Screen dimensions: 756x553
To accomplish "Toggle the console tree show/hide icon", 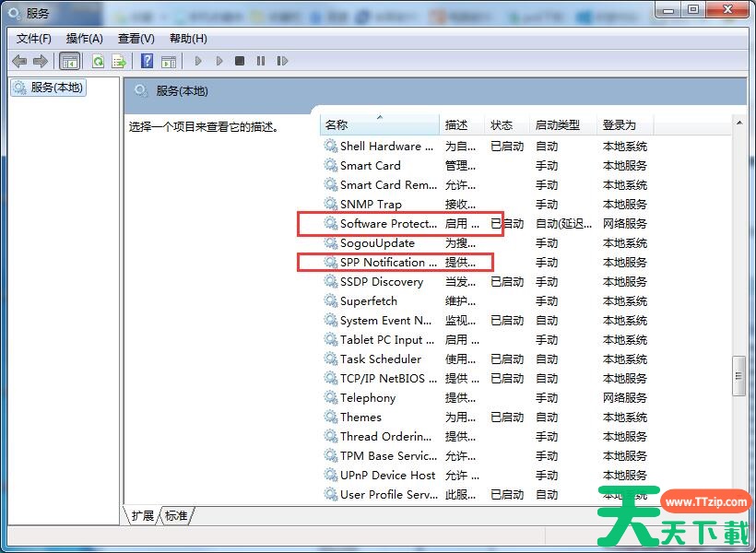I will point(69,61).
